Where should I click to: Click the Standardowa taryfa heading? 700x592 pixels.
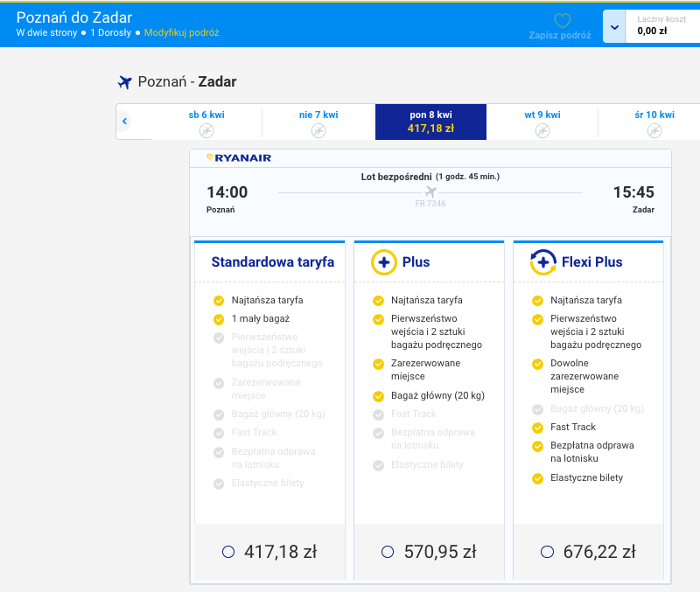pyautogui.click(x=273, y=262)
